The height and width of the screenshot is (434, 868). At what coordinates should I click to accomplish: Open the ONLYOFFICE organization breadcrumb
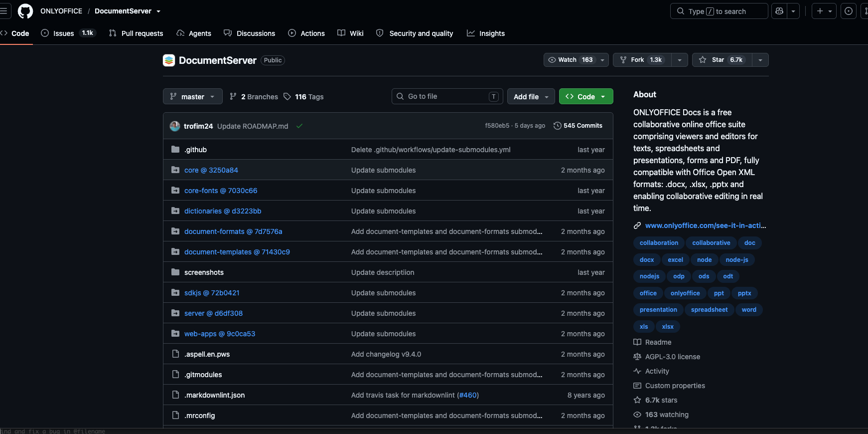tap(61, 11)
